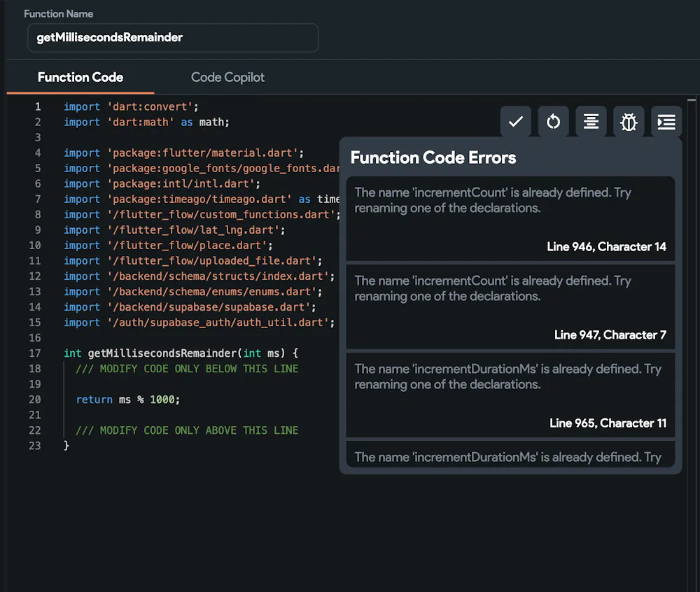This screenshot has width=700, height=592.
Task: Click the format code alignment icon
Action: point(591,121)
